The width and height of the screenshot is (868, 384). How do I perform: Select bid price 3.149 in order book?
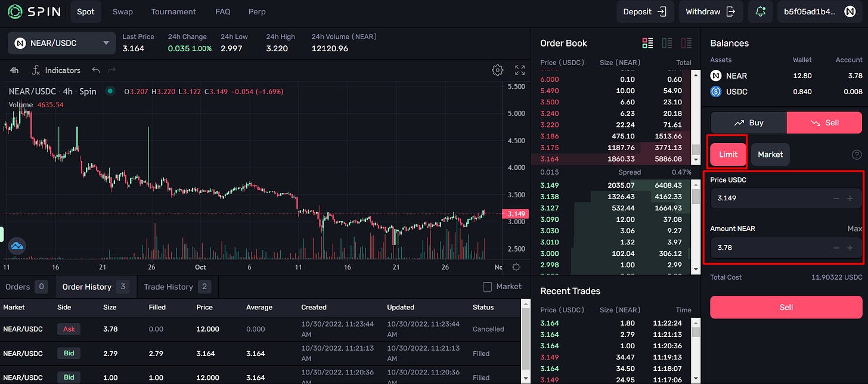point(549,185)
